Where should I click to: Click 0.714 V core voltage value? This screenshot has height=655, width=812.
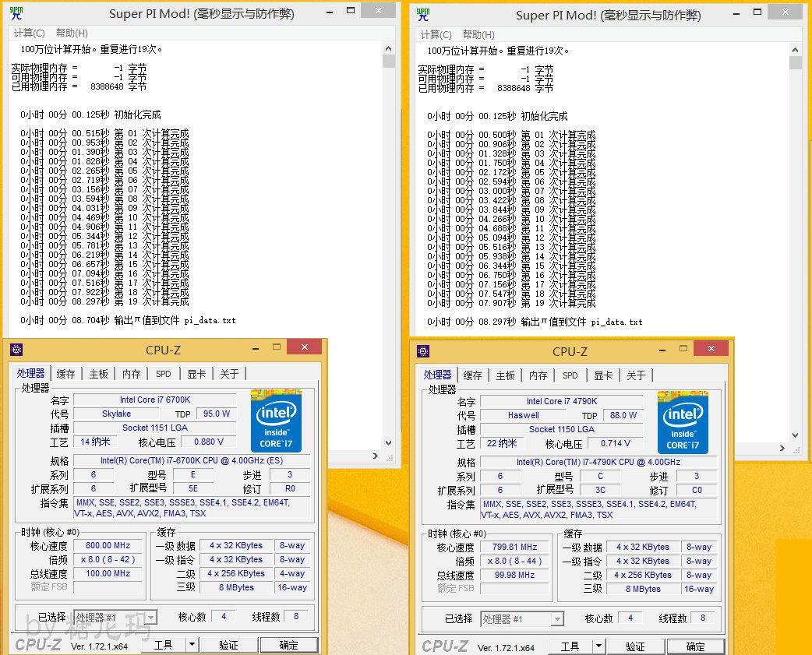[616, 443]
